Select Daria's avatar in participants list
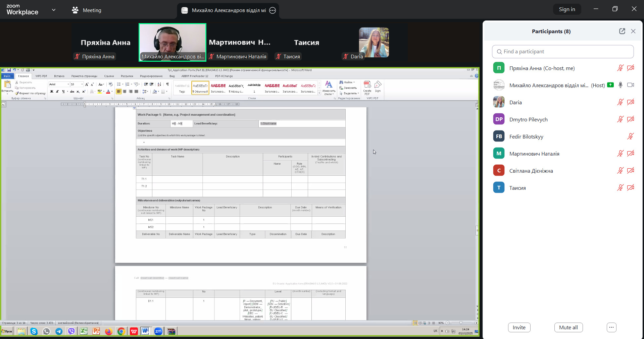 pyautogui.click(x=499, y=102)
